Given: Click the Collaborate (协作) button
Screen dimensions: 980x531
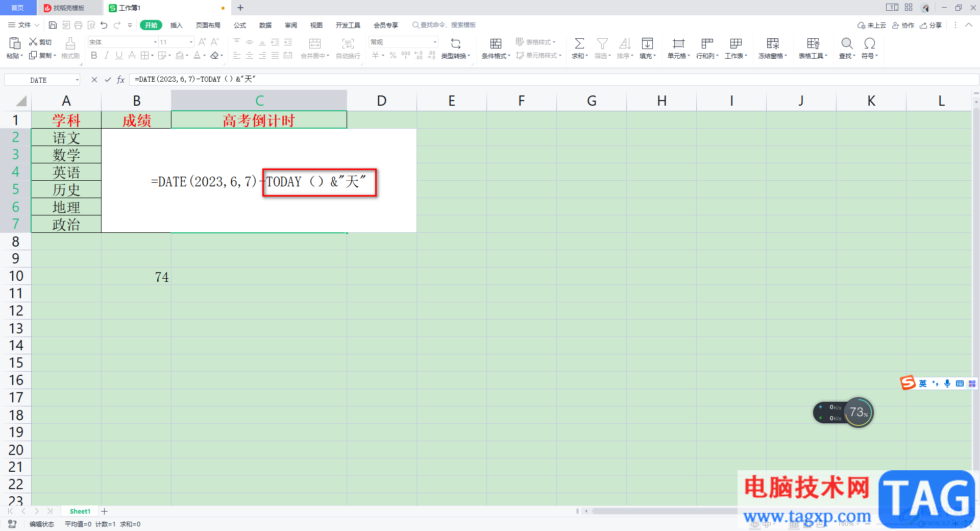Looking at the screenshot, I should tap(903, 25).
